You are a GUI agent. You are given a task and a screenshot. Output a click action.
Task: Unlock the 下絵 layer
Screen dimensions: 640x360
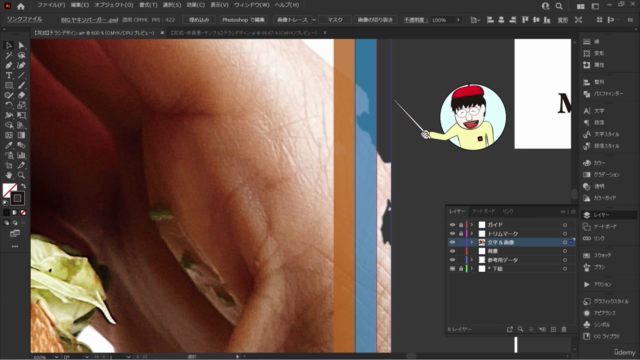[461, 269]
